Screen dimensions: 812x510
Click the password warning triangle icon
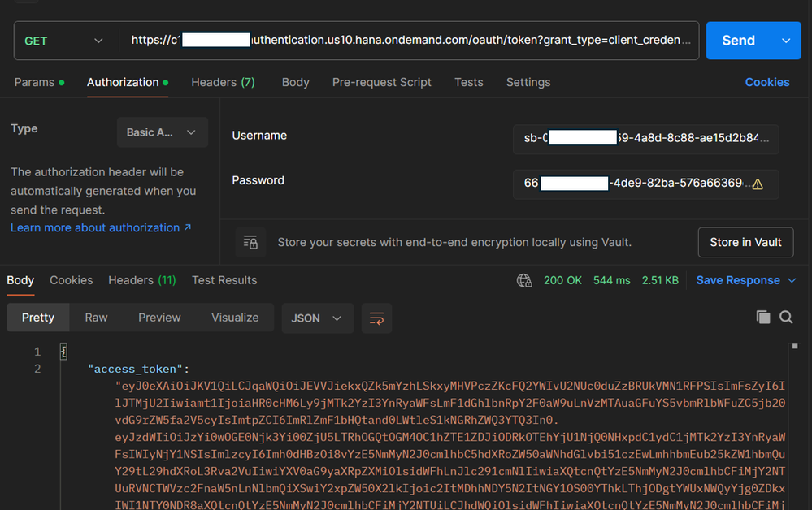758,184
